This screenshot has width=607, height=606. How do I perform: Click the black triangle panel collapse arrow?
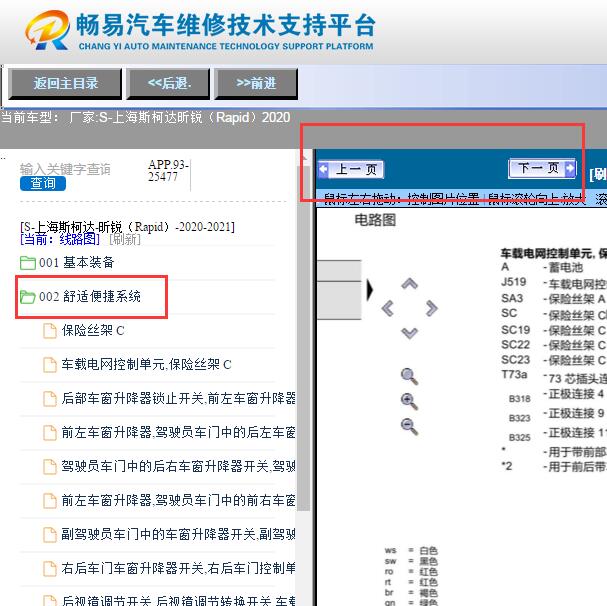pos(370,290)
